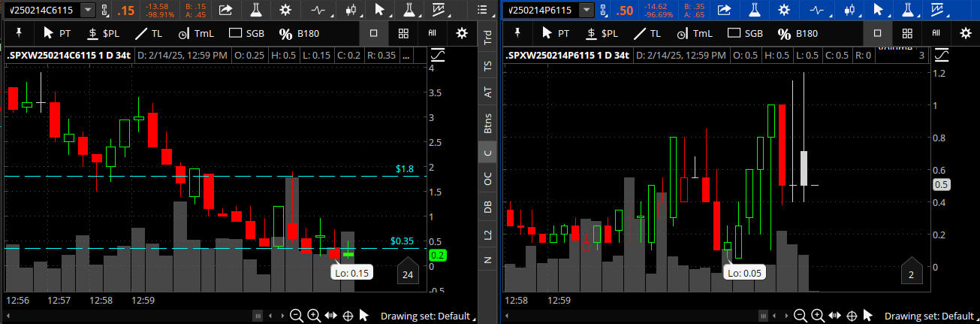This screenshot has height=324, width=980.
Task: Switch to the OC side tab
Action: (488, 179)
